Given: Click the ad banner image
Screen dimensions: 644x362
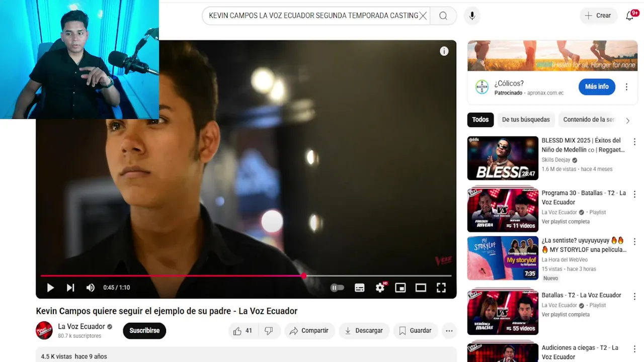Looking at the screenshot, I should (x=552, y=55).
